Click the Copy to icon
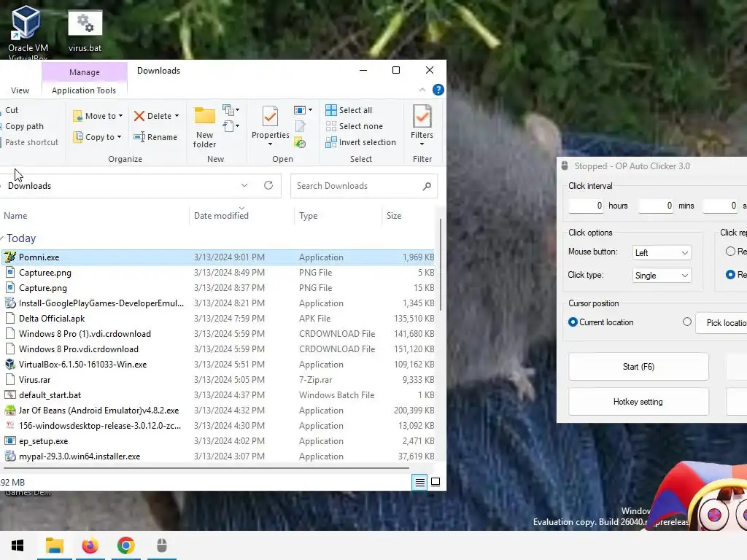Screen dimensions: 747x560 pyautogui.click(x=77, y=137)
